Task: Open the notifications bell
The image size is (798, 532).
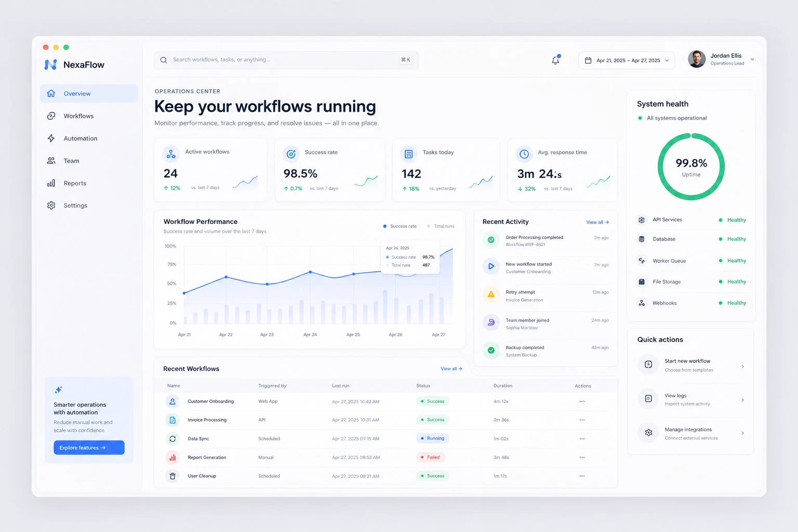Action: (x=555, y=60)
